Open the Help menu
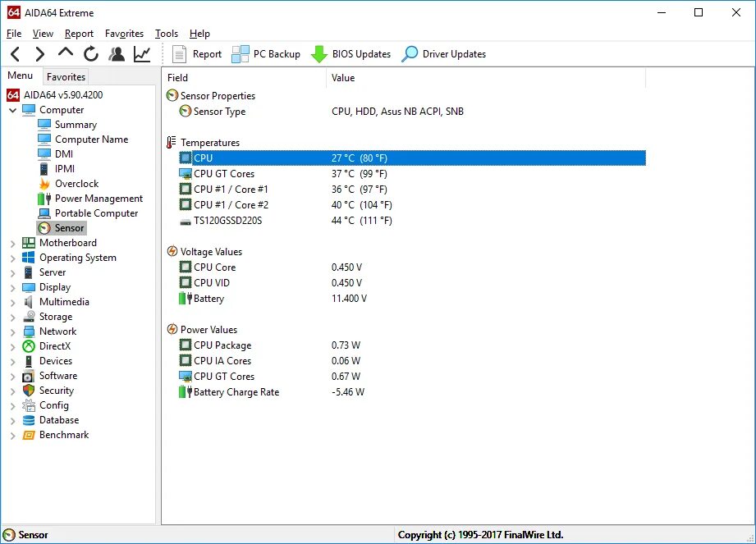The image size is (756, 544). [199, 34]
